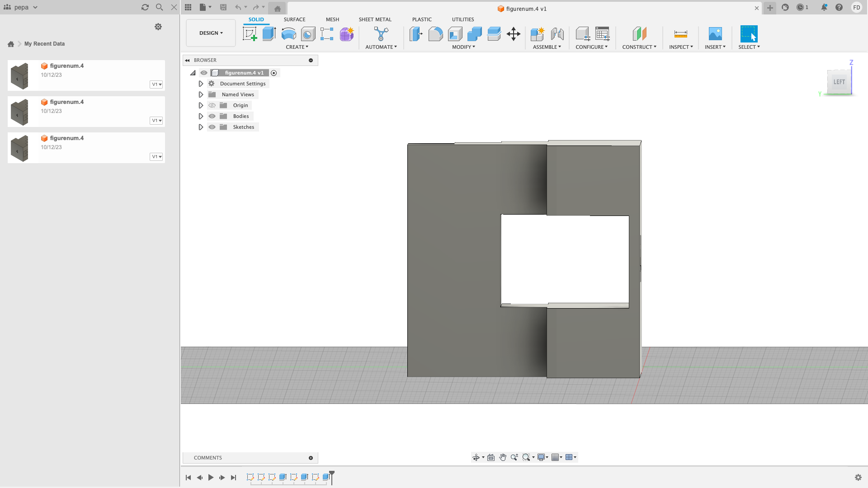
Task: Switch to the UTILITIES tab
Action: point(463,19)
